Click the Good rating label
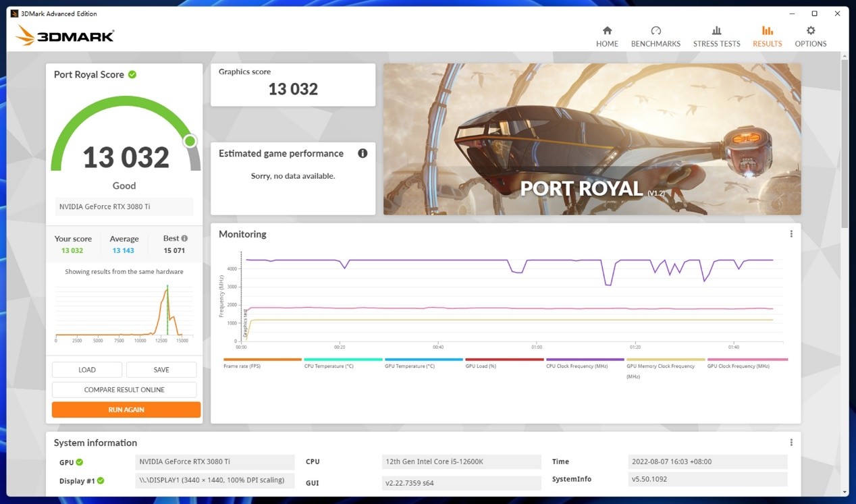This screenshot has height=504, width=856. 124,186
